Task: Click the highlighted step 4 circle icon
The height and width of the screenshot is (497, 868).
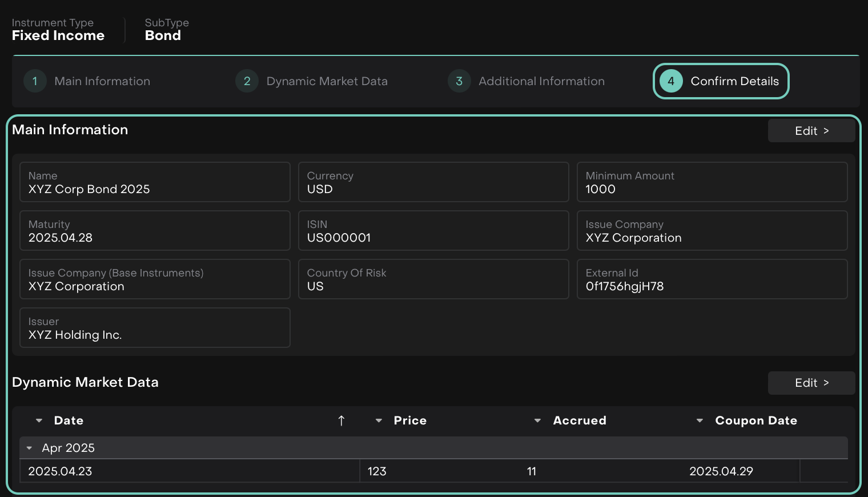Action: click(671, 81)
